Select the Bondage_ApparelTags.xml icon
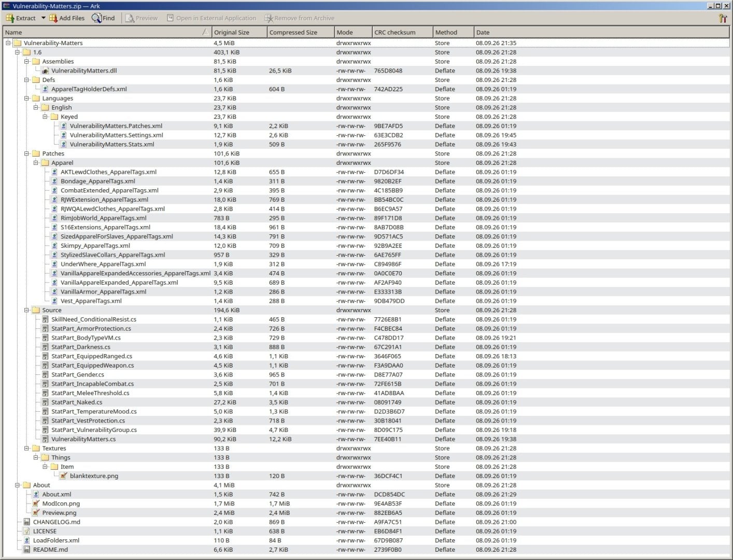The height and width of the screenshot is (560, 733). click(x=54, y=181)
